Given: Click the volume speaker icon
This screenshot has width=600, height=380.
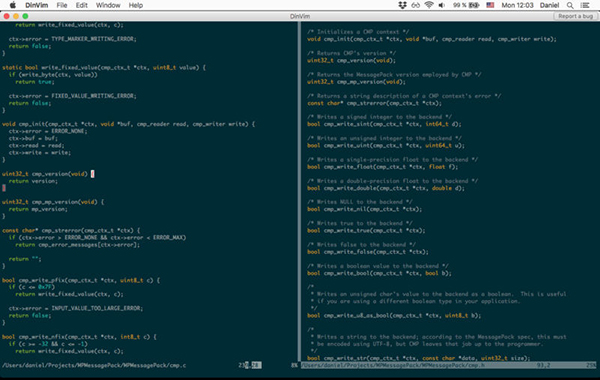Looking at the screenshot, I should 442,5.
